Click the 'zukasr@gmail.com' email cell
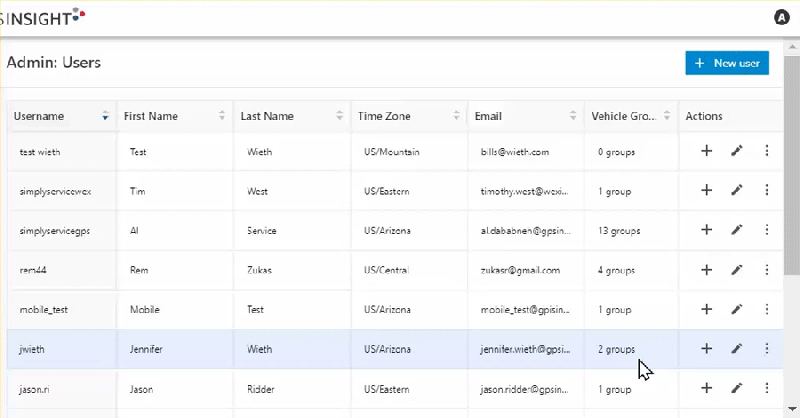The height and width of the screenshot is (418, 800). (x=526, y=270)
